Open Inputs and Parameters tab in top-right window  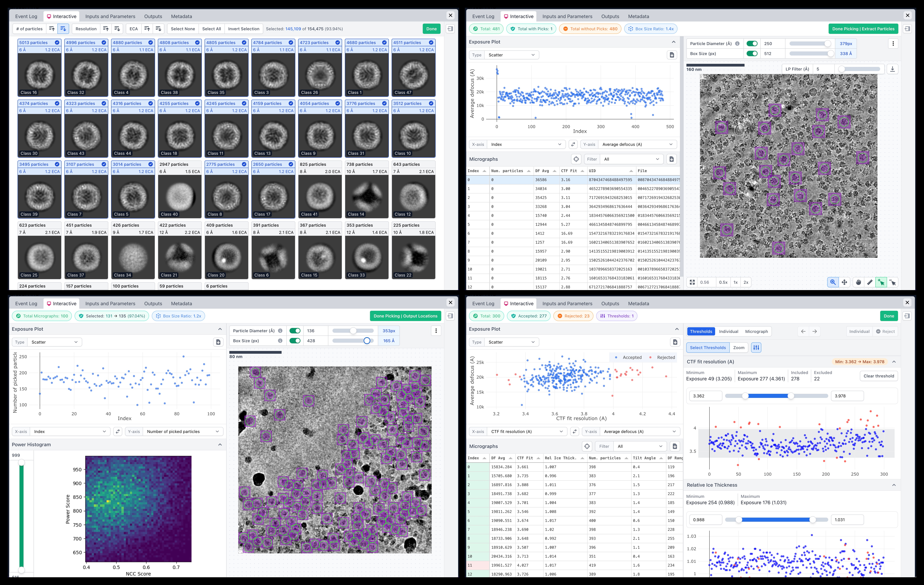click(x=567, y=17)
